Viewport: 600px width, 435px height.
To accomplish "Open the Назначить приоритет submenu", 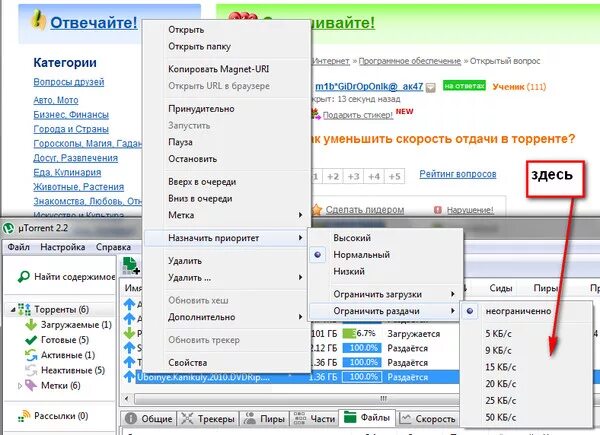I will 226,238.
